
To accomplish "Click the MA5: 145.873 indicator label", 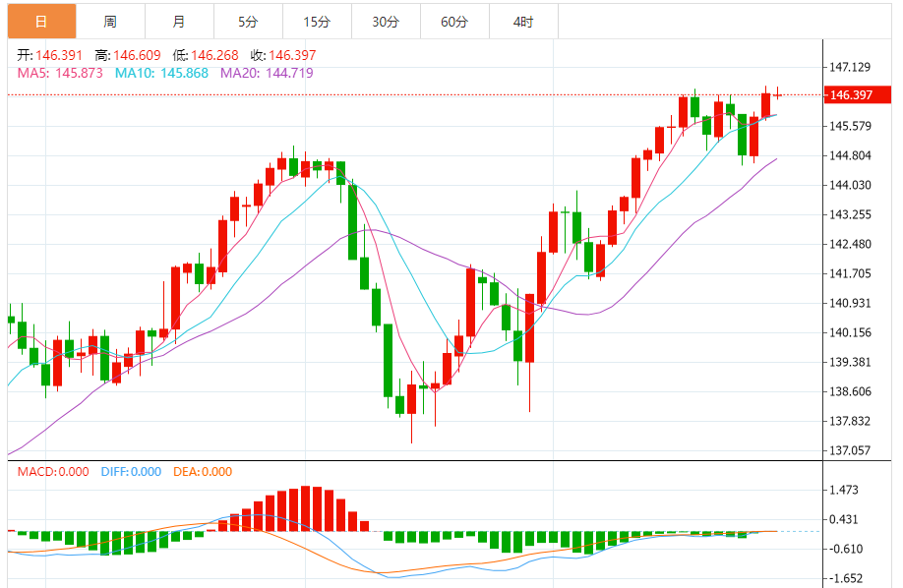I will [x=60, y=73].
